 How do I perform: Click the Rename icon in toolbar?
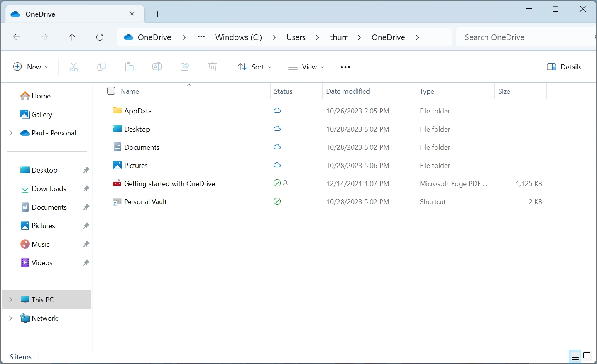[x=157, y=67]
